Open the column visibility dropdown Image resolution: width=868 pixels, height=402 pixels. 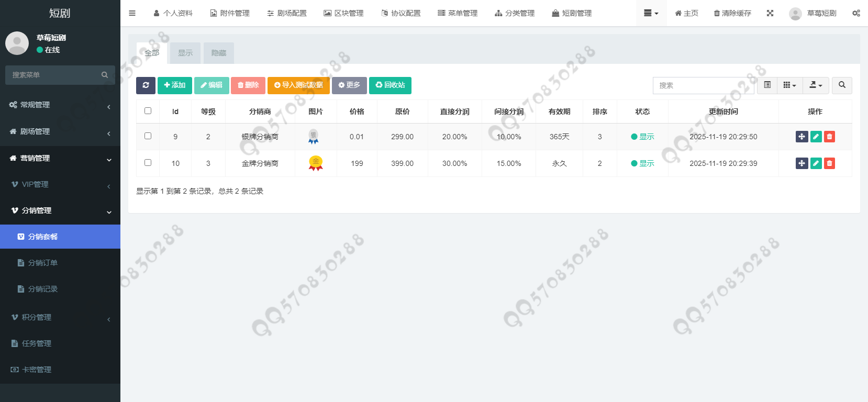pyautogui.click(x=789, y=85)
